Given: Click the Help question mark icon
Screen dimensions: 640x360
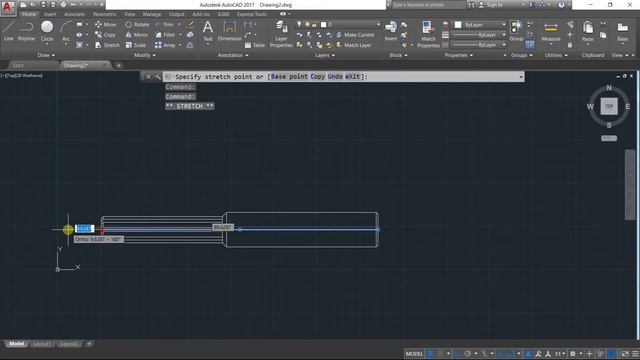Looking at the screenshot, I should point(561,5).
